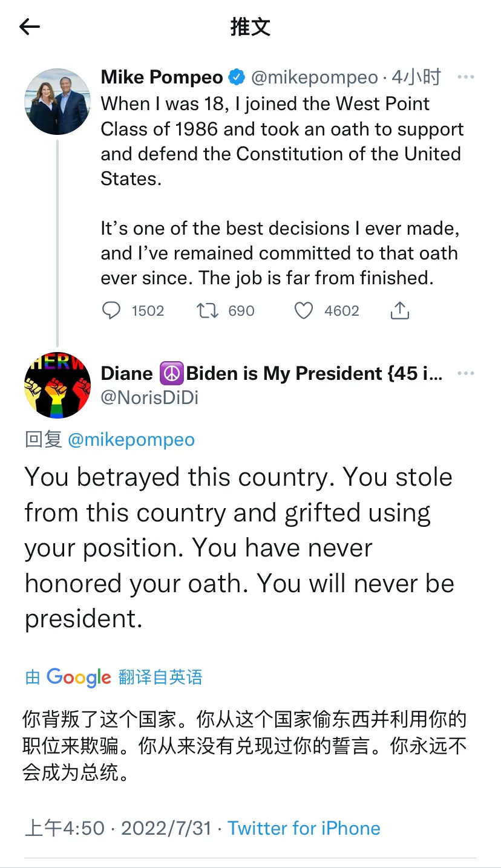This screenshot has height=868, width=501.
Task: Reply to Mike Pompeo's tweet
Action: click(x=111, y=311)
